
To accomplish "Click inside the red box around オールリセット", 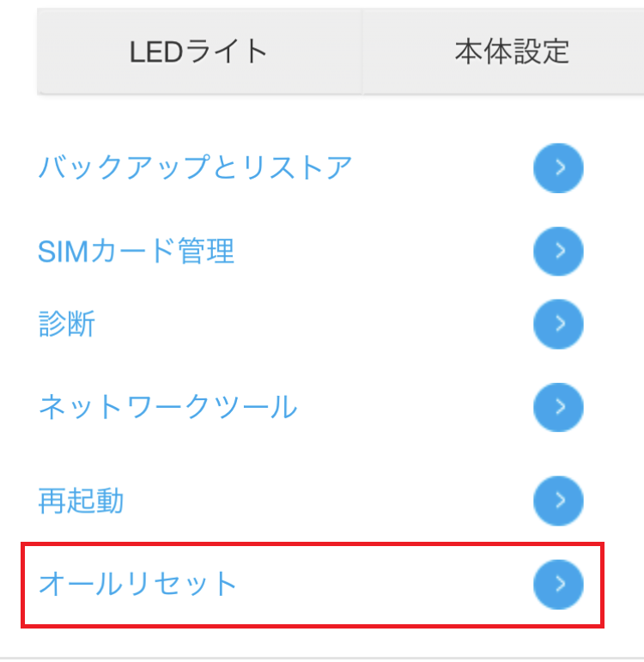I will 313,585.
